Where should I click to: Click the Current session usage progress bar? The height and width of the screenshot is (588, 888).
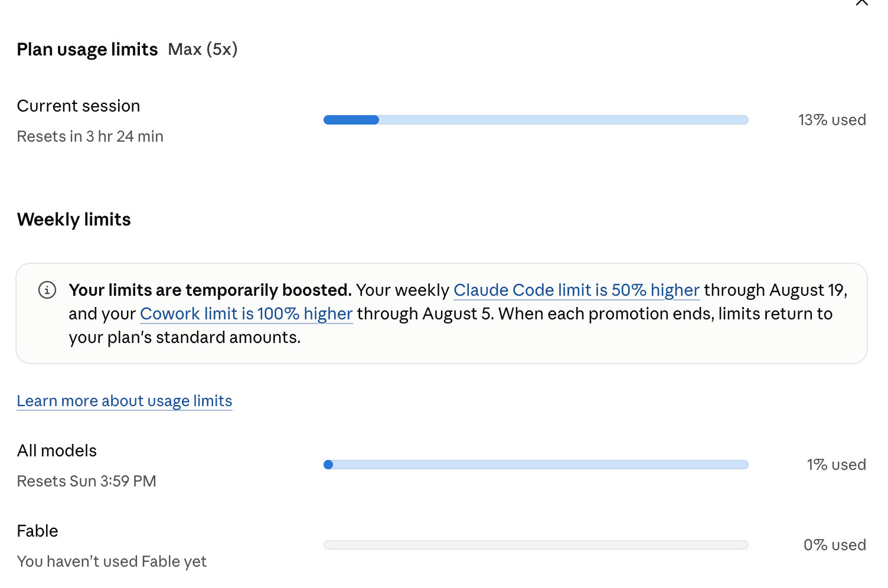pyautogui.click(x=536, y=120)
